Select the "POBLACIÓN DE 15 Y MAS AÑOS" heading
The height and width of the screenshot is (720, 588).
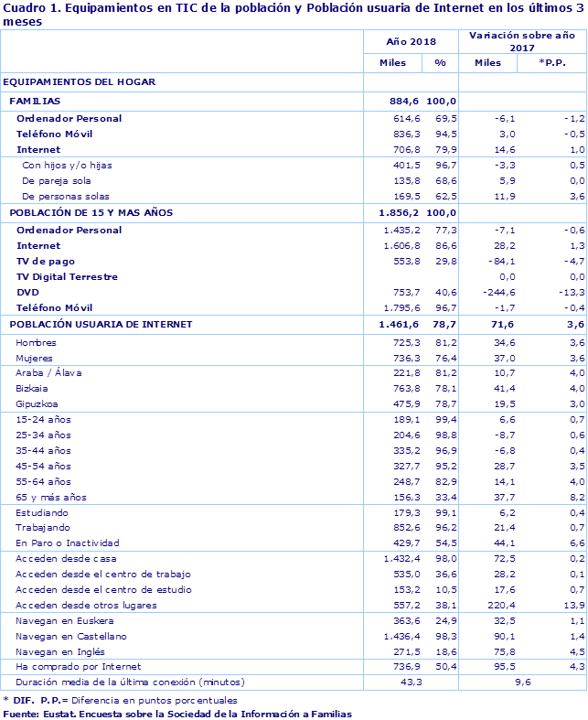coord(91,212)
